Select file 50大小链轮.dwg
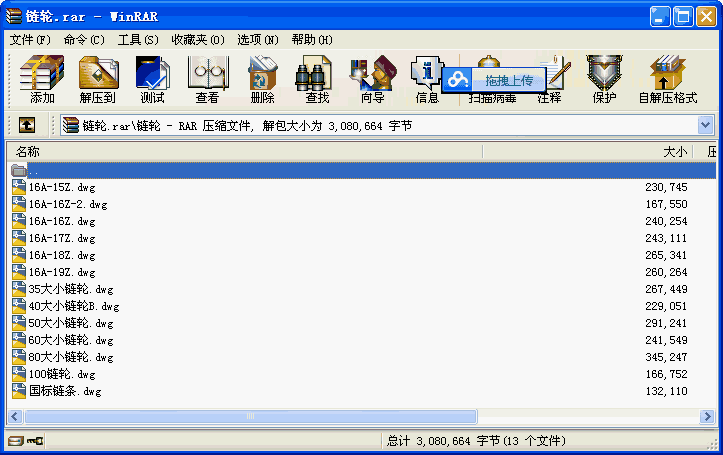This screenshot has width=723, height=455. [71, 323]
